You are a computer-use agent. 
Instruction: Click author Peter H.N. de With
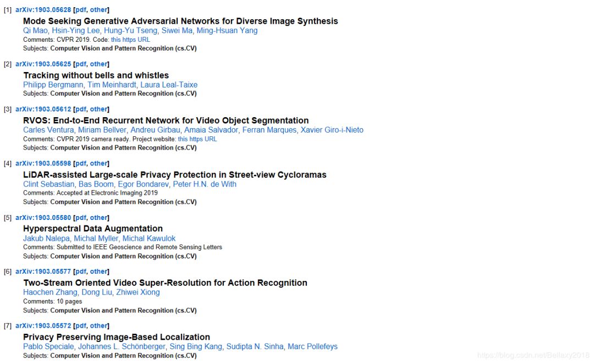205,184
